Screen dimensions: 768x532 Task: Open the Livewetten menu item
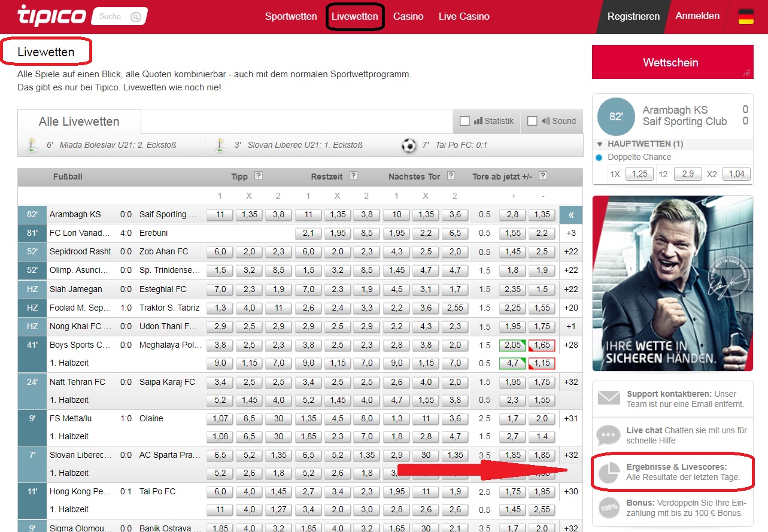[x=355, y=17]
